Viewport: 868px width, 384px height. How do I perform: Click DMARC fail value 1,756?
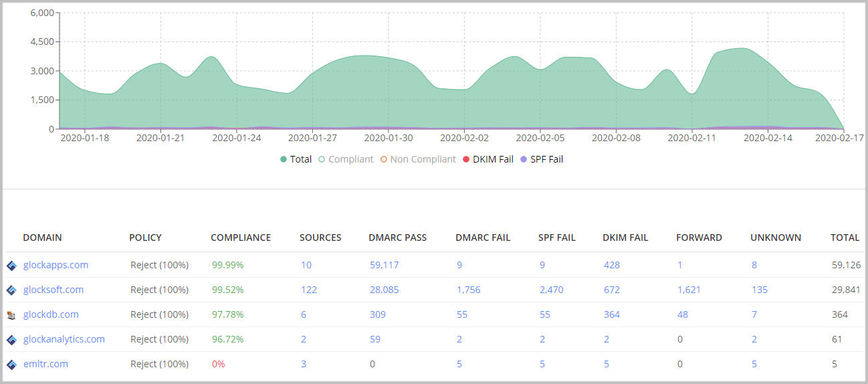468,290
